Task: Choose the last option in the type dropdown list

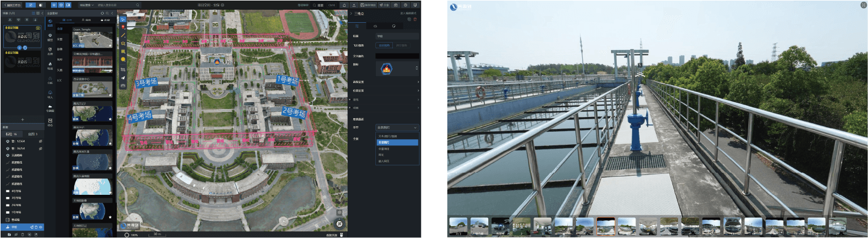Action: (x=397, y=161)
